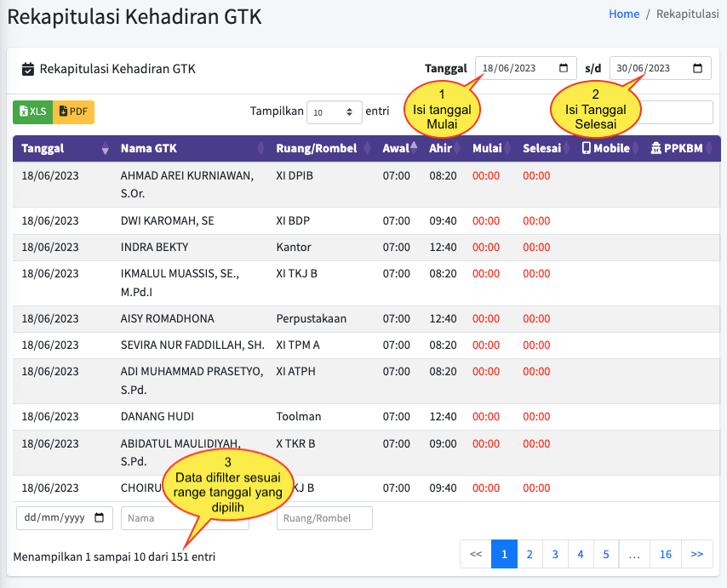Viewport: 727px width, 588px height.
Task: Sort table by Tanggal column
Action: pyautogui.click(x=63, y=148)
